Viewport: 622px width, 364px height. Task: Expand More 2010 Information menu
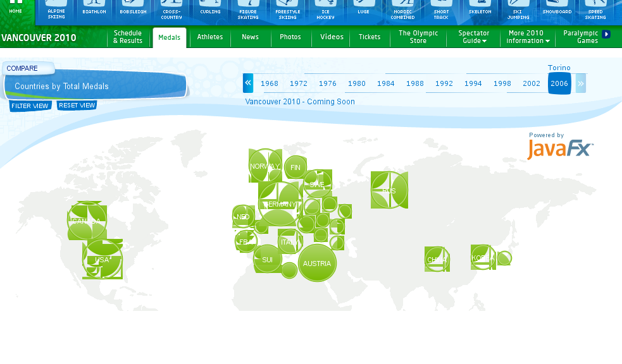click(528, 37)
